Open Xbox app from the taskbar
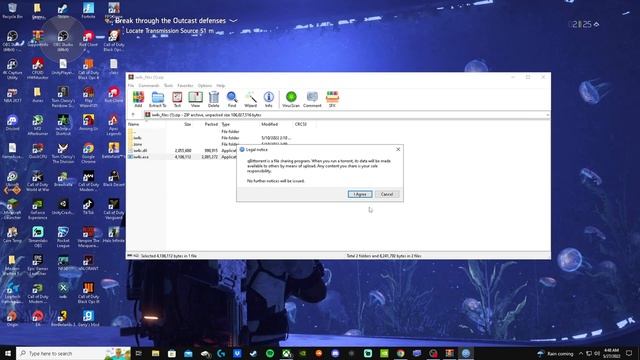640x360 pixels. [x=286, y=353]
